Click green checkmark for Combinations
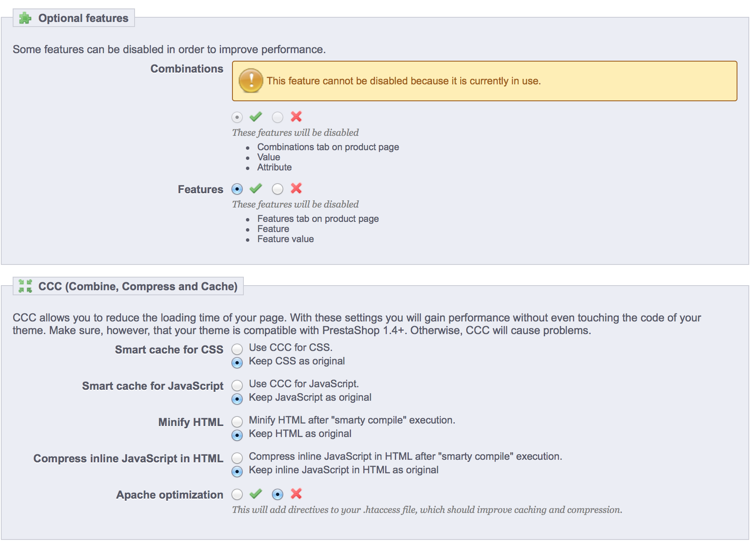The width and height of the screenshot is (756, 545). (256, 117)
